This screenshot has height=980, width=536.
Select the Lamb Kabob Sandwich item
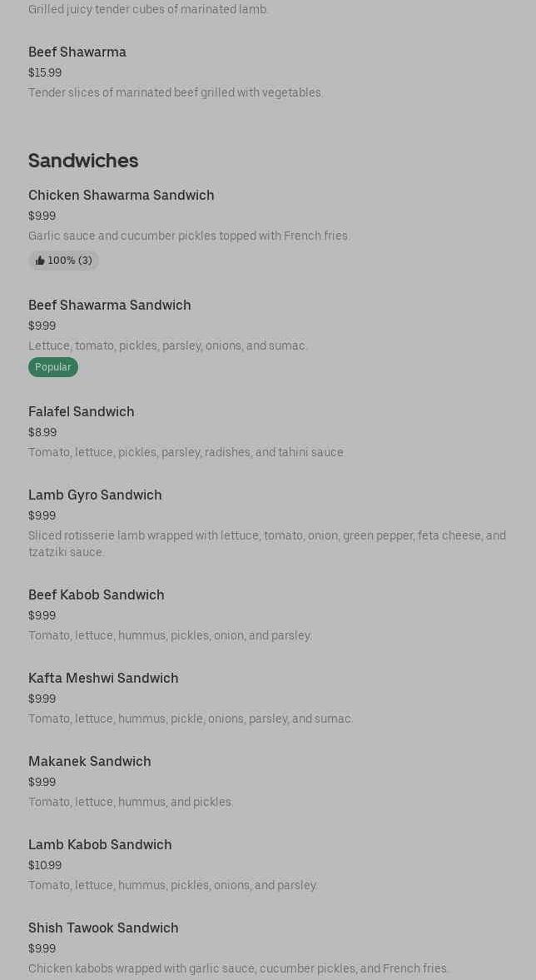(100, 845)
